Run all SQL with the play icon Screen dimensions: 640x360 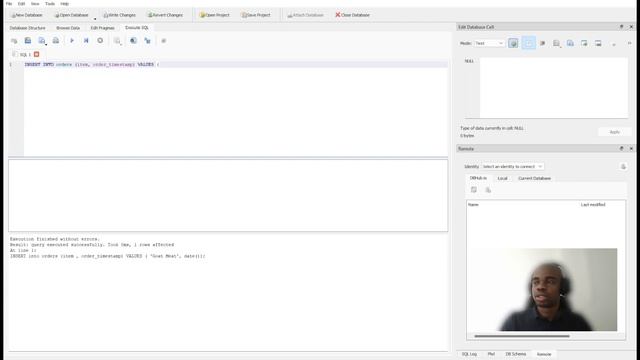[x=72, y=41]
